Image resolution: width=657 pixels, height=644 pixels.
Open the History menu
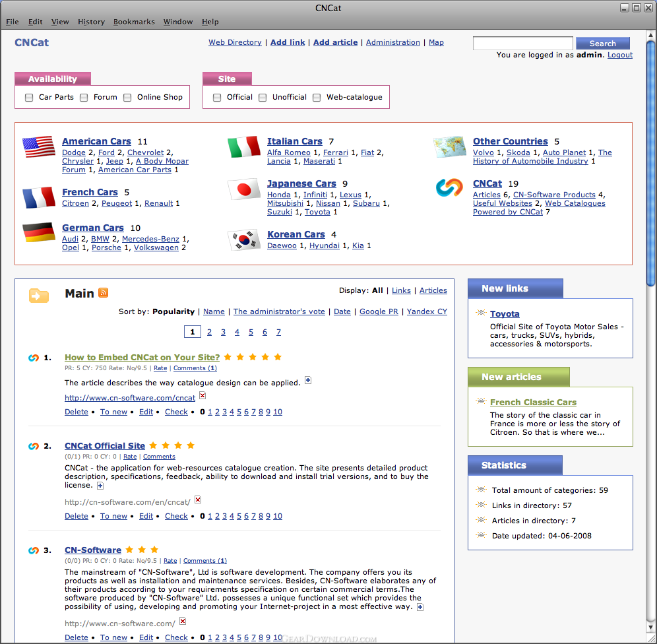pyautogui.click(x=91, y=22)
